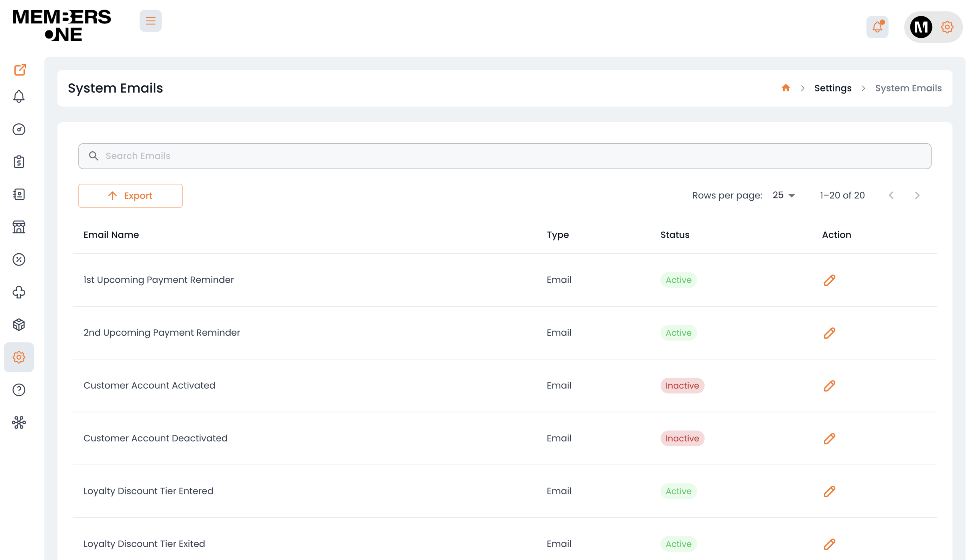The width and height of the screenshot is (976, 560).
Task: Open the notifications bell in header
Action: tap(877, 27)
